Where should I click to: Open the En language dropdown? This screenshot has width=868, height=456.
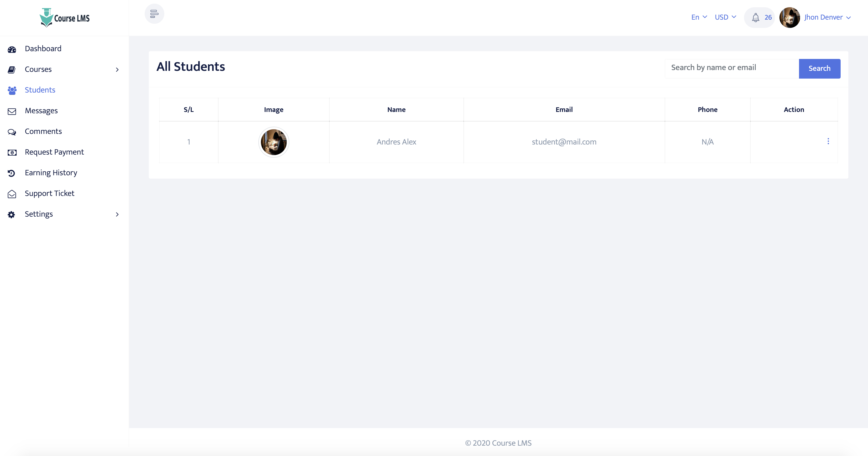699,17
